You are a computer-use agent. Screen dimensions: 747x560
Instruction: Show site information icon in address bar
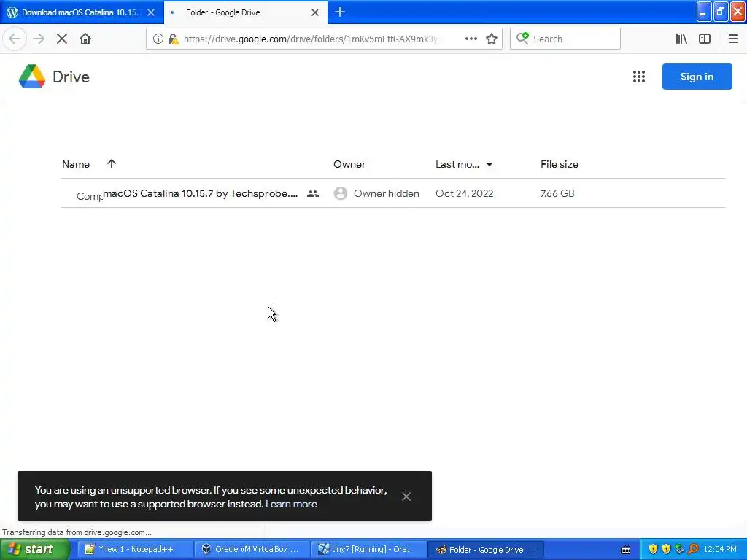coord(158,39)
